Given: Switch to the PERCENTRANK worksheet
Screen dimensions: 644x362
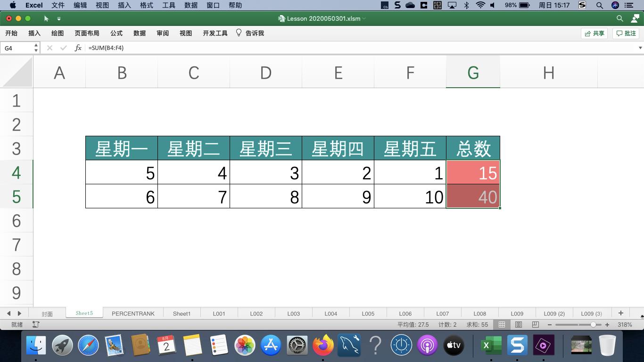Looking at the screenshot, I should coord(133,313).
